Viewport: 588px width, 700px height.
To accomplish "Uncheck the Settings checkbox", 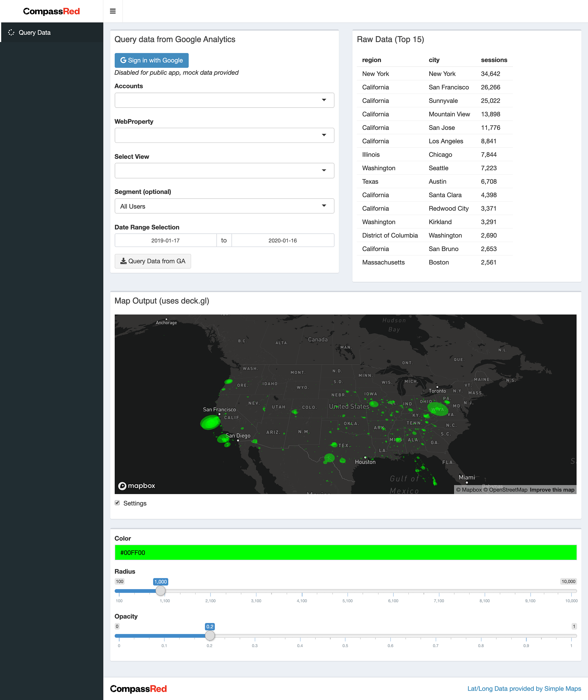I will (117, 503).
